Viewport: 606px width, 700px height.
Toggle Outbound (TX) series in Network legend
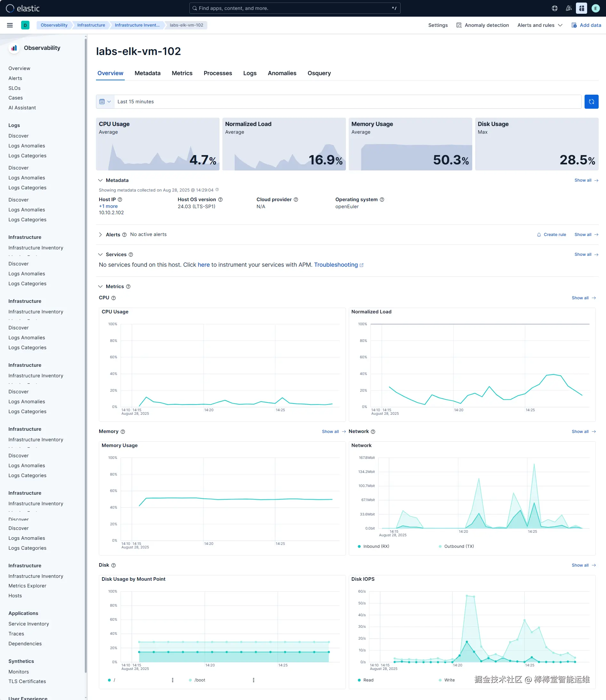pyautogui.click(x=456, y=546)
